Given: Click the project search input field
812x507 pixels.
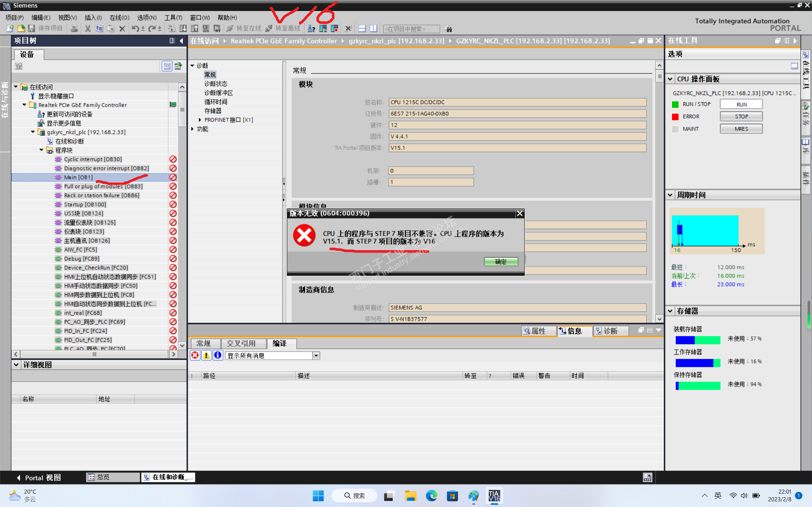Looking at the screenshot, I should pos(411,29).
